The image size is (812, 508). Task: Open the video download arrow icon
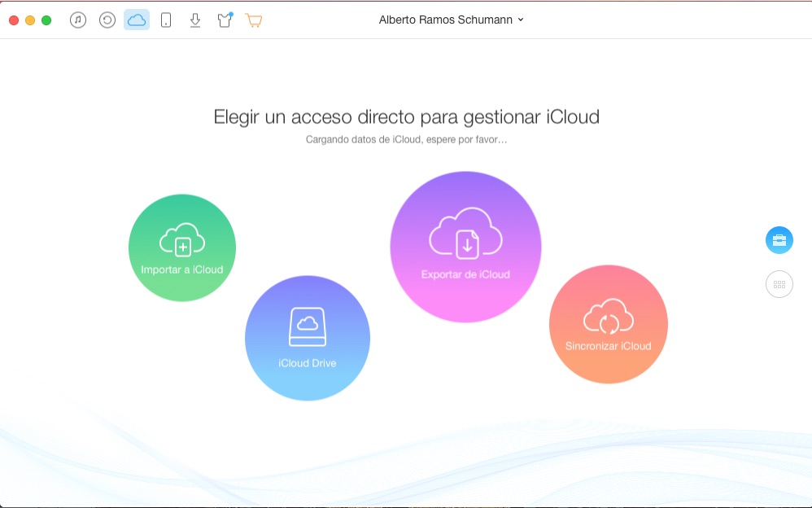tap(194, 20)
